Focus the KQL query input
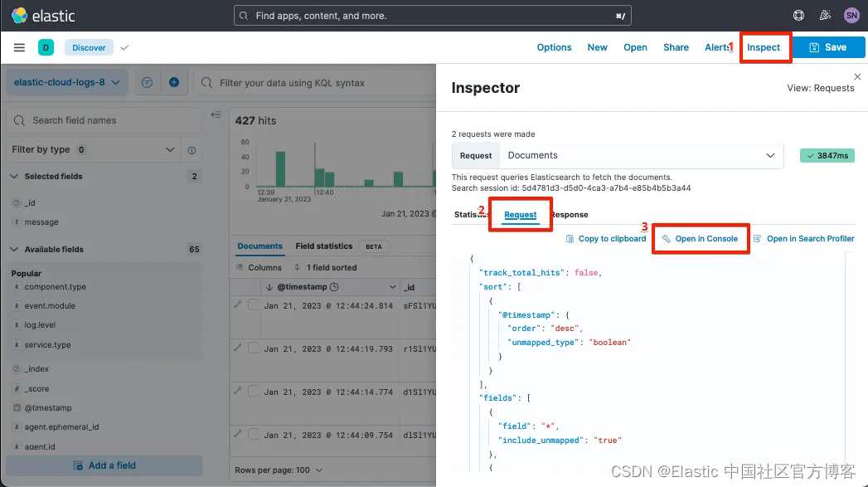 316,83
